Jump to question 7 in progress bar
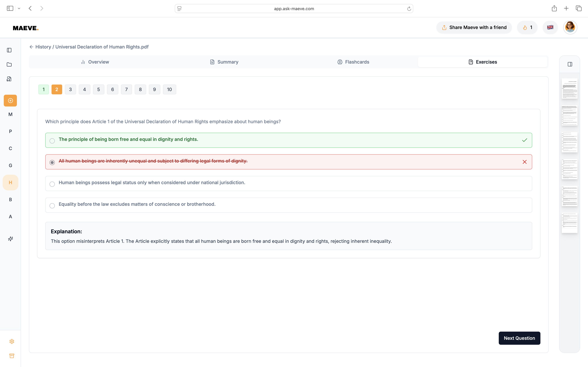Image resolution: width=588 pixels, height=367 pixels. 126,90
